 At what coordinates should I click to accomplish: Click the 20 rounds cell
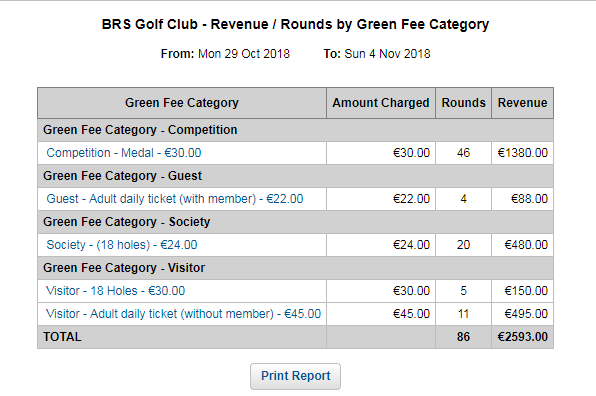pyautogui.click(x=463, y=245)
